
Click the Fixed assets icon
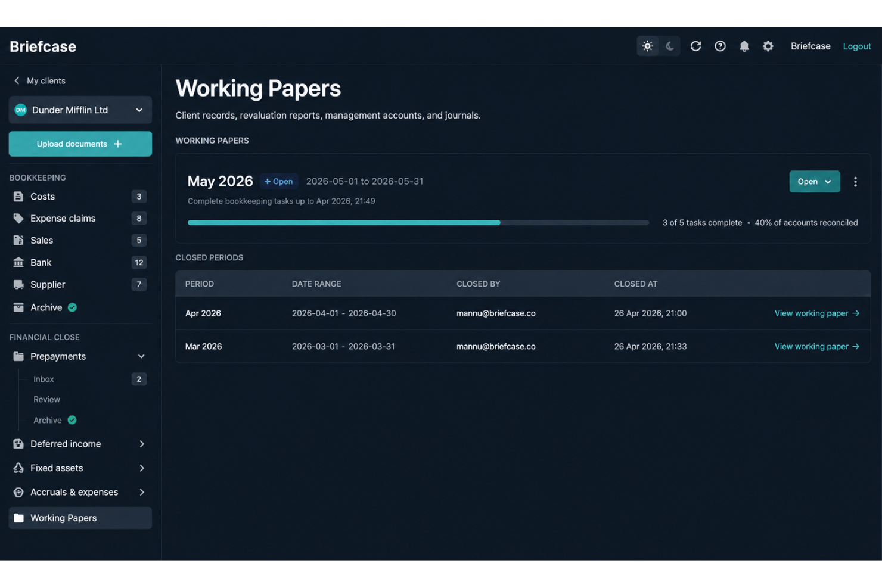pyautogui.click(x=18, y=468)
